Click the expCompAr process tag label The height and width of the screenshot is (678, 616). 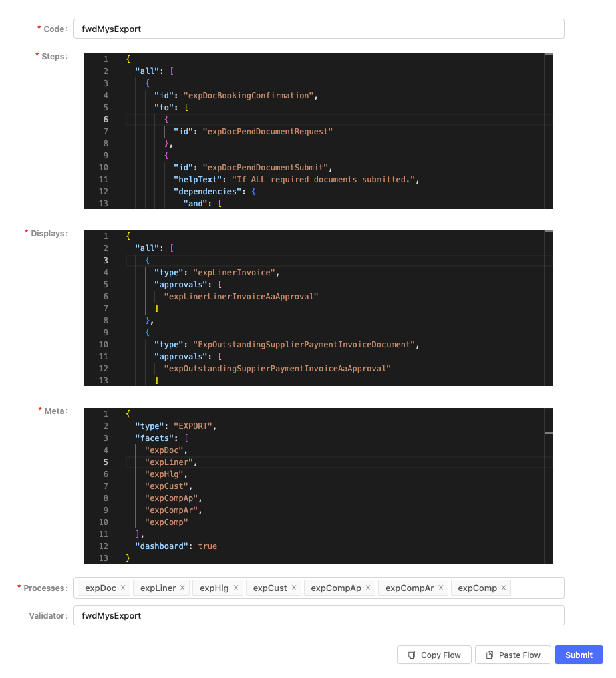[x=410, y=588]
